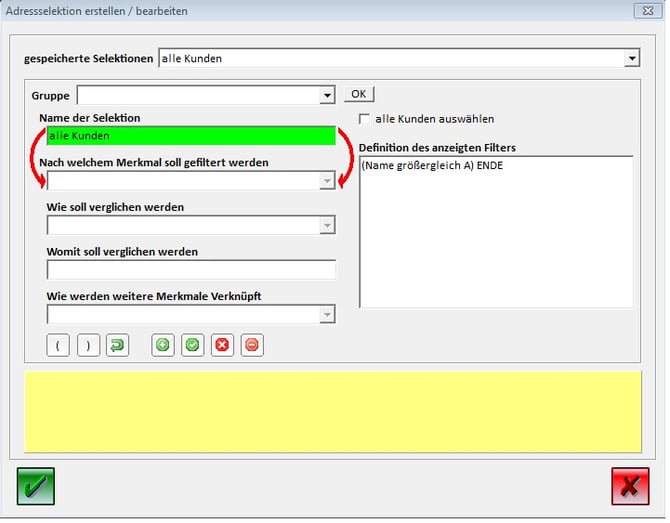Click the red minus circle icon
The width and height of the screenshot is (670, 523).
tap(252, 346)
